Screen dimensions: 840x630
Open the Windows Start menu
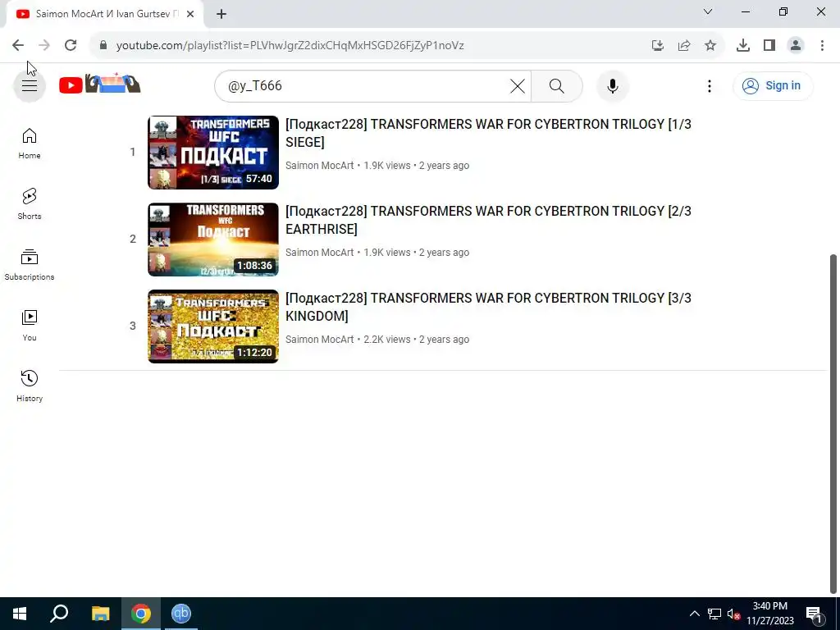coord(20,614)
